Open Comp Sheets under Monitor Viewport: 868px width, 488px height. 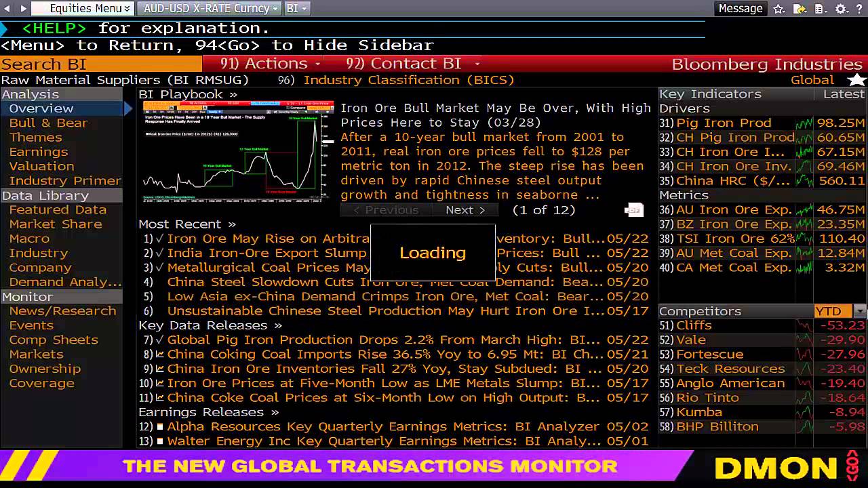pyautogui.click(x=54, y=340)
